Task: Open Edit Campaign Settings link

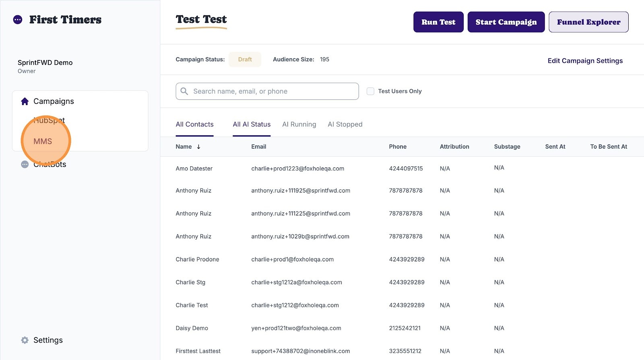Action: (585, 61)
